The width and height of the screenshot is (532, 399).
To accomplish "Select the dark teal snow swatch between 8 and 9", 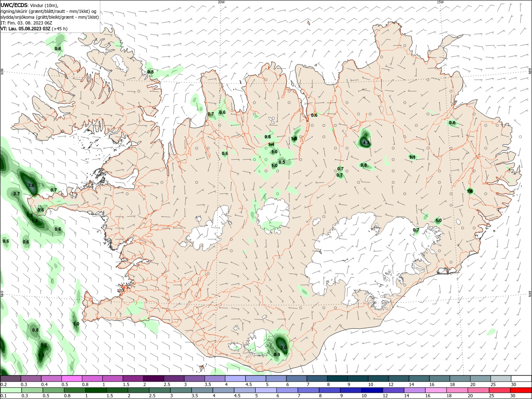I will pos(337,379).
